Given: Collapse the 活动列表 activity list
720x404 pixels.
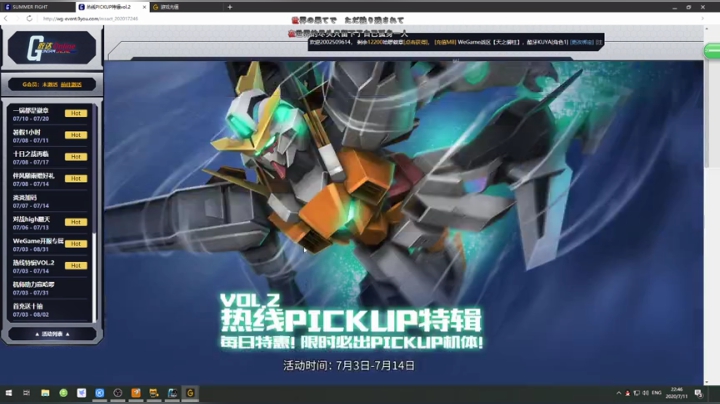Looking at the screenshot, I should coord(52,334).
